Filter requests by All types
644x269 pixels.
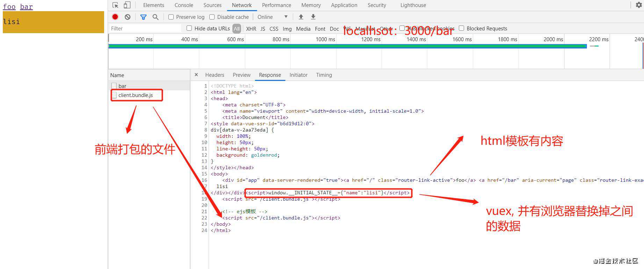(x=237, y=29)
